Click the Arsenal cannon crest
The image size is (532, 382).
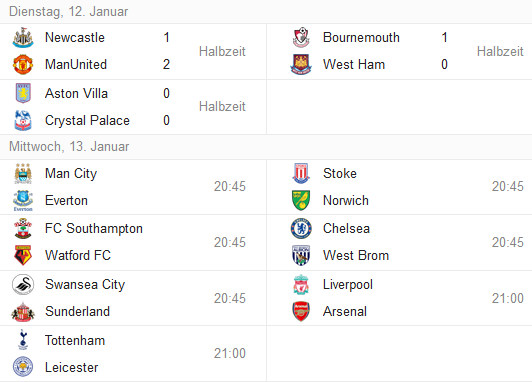301,311
